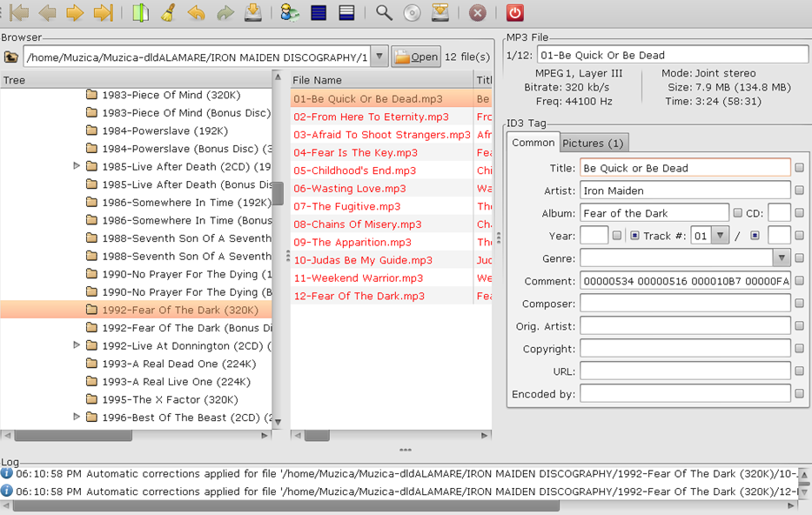
Task: Click the total-tracks button after the slash
Action: (755, 236)
